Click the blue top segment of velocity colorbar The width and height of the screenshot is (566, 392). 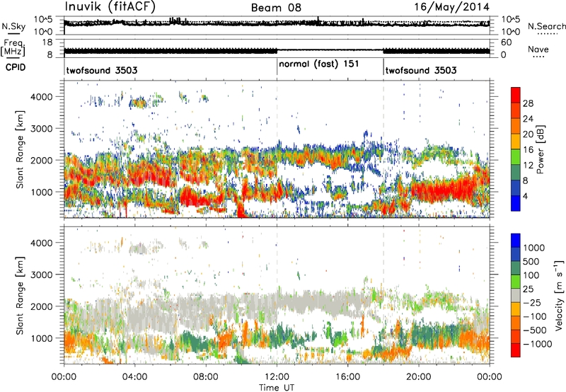tap(516, 241)
